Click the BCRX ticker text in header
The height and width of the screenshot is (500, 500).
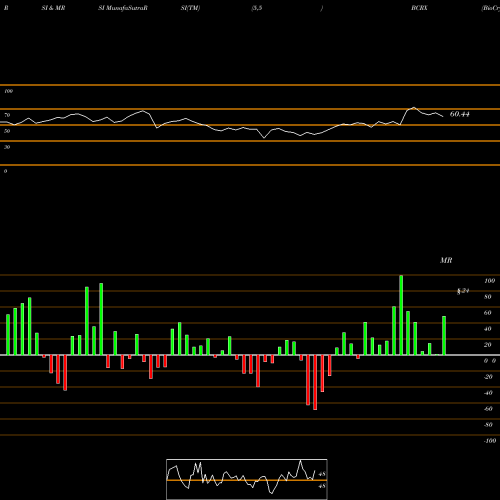coord(419,8)
